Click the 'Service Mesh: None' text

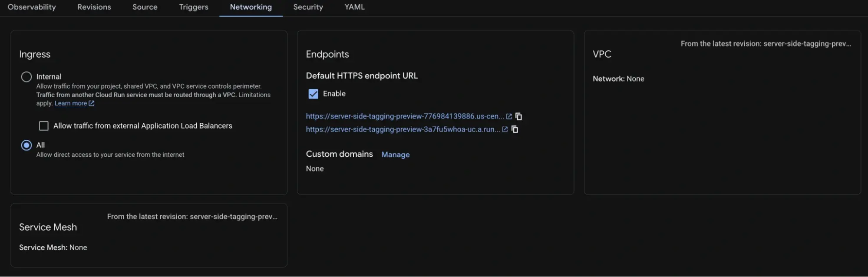(53, 247)
